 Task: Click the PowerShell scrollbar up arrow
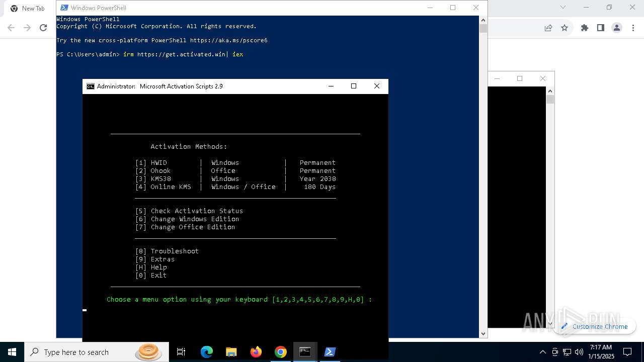click(483, 20)
